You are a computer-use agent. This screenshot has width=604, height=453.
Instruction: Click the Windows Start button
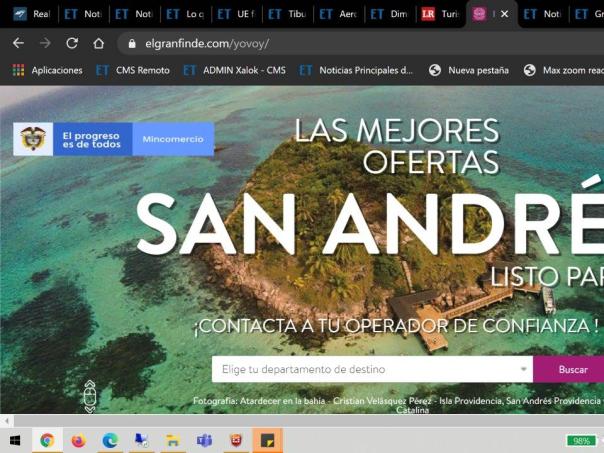tap(15, 440)
